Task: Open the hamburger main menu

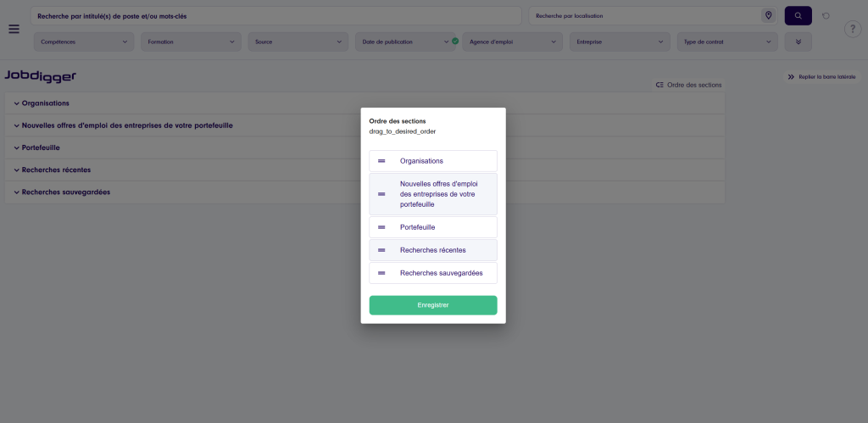Action: tap(14, 29)
